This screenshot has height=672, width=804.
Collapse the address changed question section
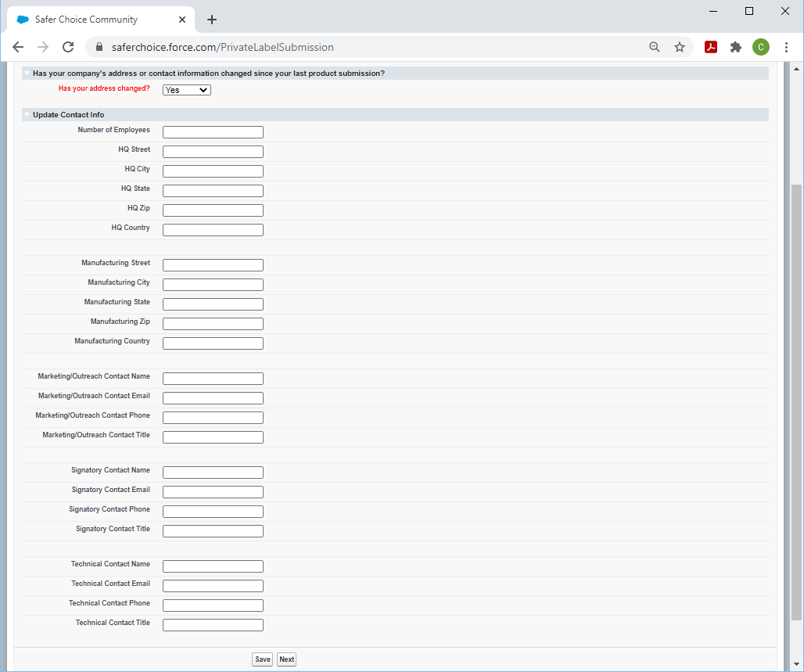point(27,74)
